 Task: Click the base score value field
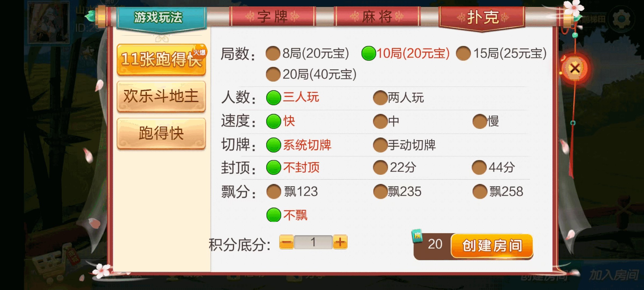pyautogui.click(x=313, y=242)
